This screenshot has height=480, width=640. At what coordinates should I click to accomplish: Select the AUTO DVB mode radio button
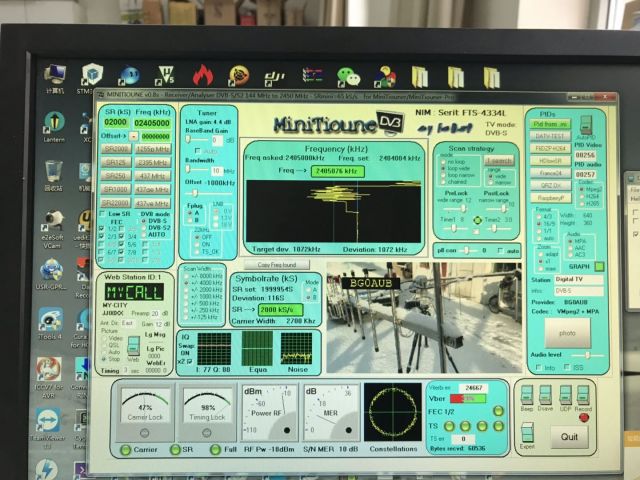click(144, 235)
